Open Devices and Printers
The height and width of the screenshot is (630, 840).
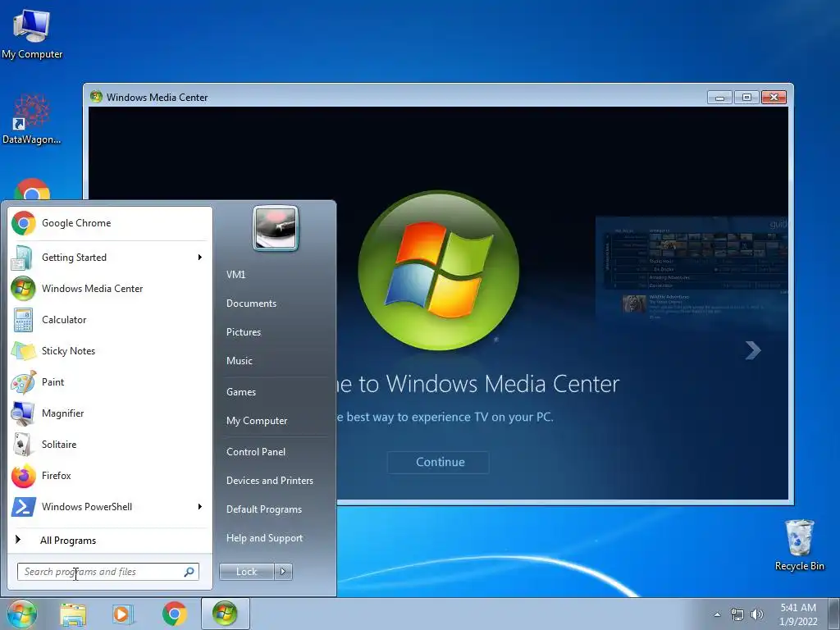pos(269,481)
